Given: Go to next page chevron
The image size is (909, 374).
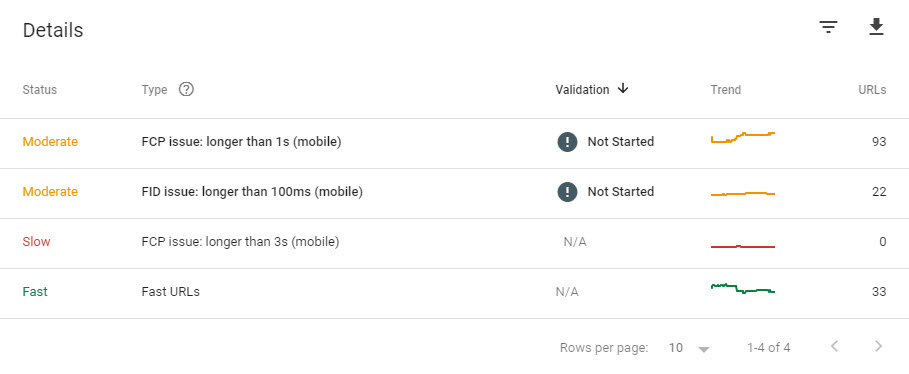Looking at the screenshot, I should (x=878, y=347).
